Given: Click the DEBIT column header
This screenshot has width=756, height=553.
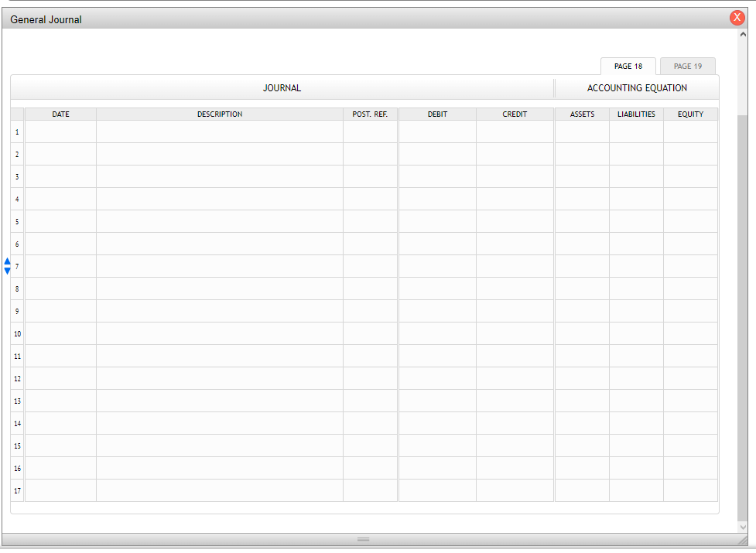Looking at the screenshot, I should [x=437, y=114].
